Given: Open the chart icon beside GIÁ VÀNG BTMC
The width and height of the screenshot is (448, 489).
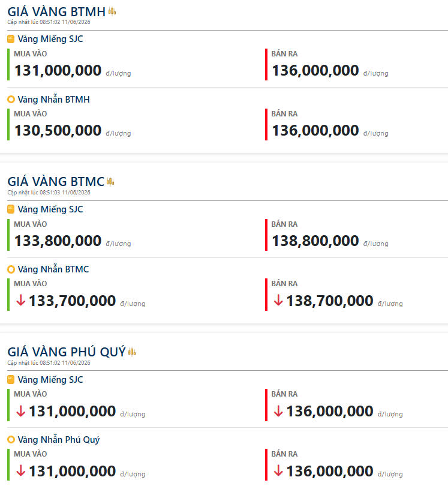Looking at the screenshot, I should [x=110, y=182].
